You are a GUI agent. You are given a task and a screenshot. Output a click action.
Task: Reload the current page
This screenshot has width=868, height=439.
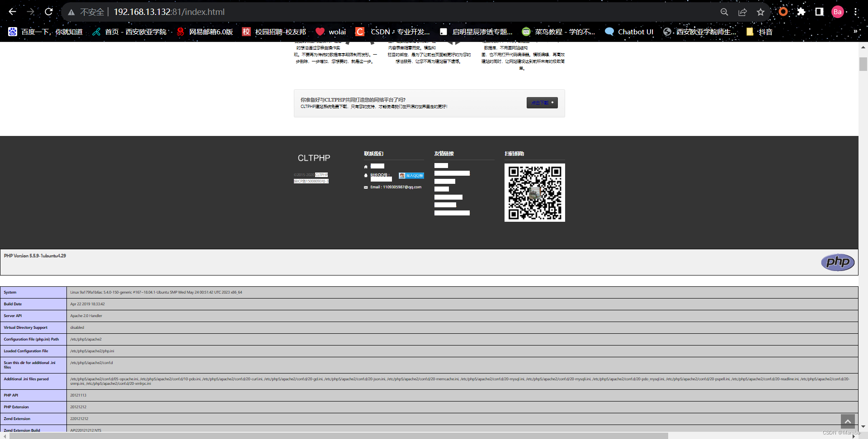pyautogui.click(x=49, y=12)
